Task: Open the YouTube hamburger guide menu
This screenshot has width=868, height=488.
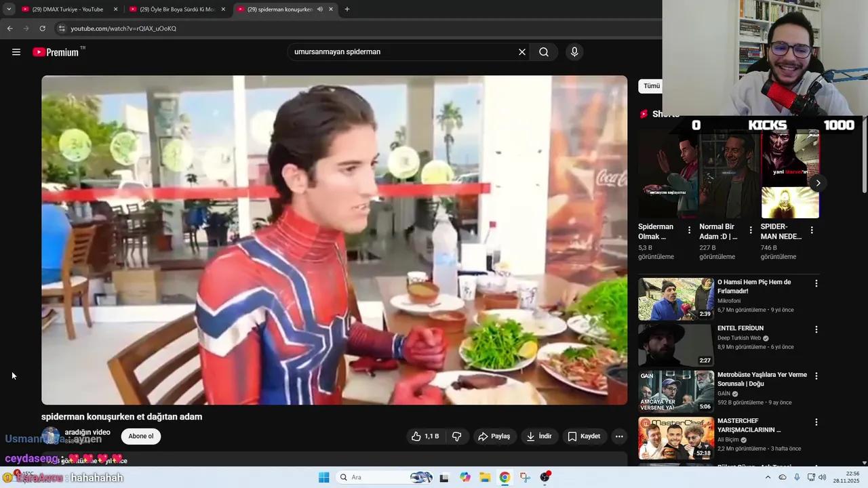Action: [16, 52]
